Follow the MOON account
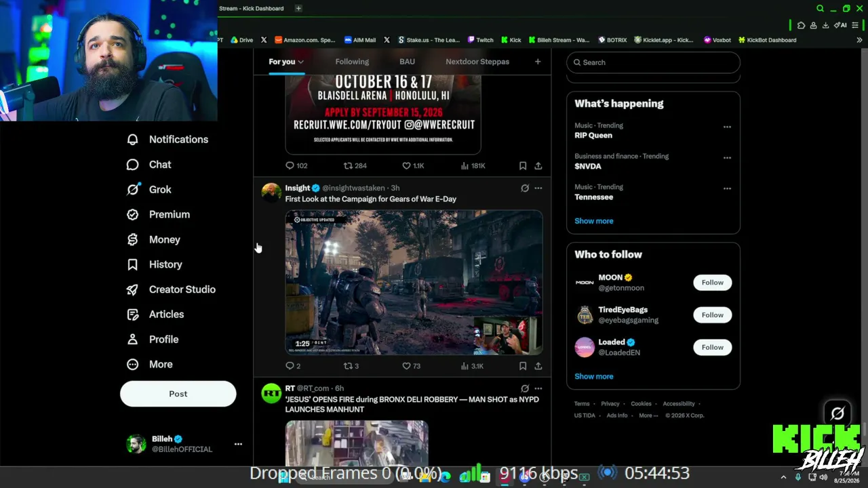868x488 pixels. tap(713, 283)
